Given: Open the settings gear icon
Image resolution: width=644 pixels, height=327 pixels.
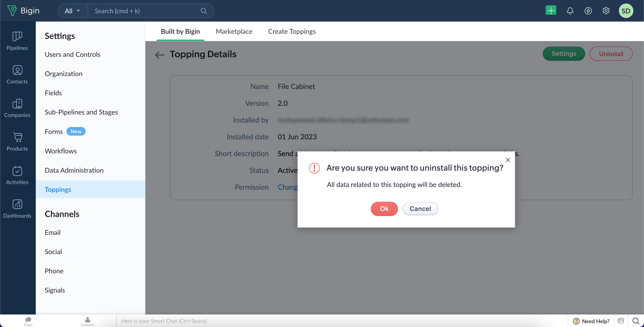Looking at the screenshot, I should click(606, 11).
